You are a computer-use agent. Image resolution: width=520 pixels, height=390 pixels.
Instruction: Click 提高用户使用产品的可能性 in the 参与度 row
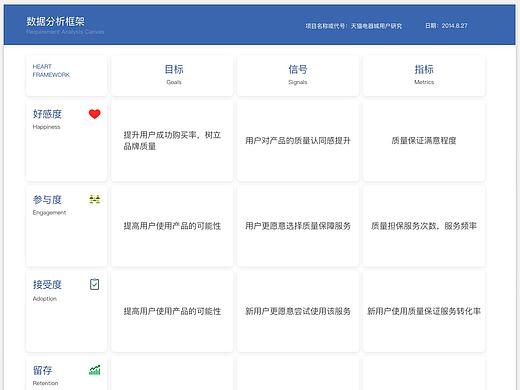tap(172, 226)
